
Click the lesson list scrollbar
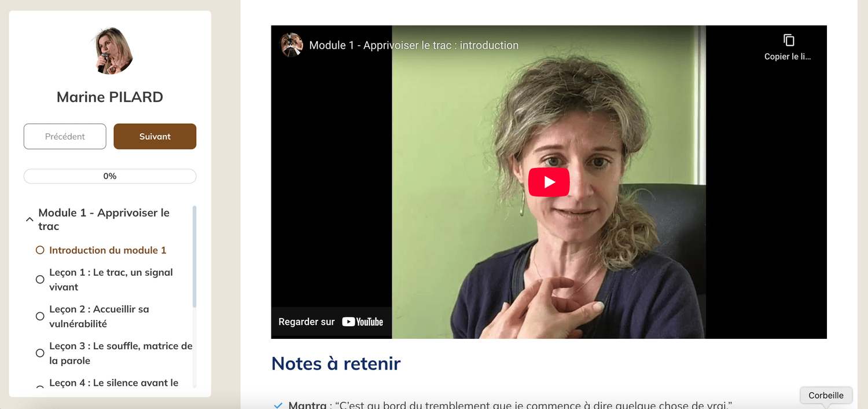194,257
